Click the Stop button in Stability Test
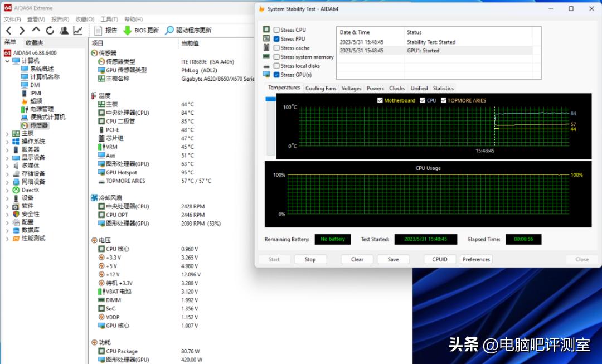 tap(310, 259)
